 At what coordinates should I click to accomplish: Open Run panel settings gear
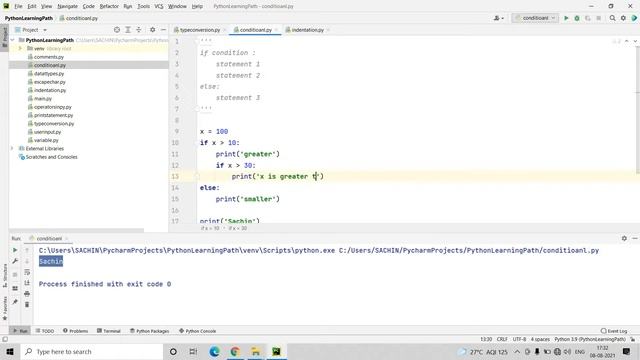pyautogui.click(x=624, y=238)
